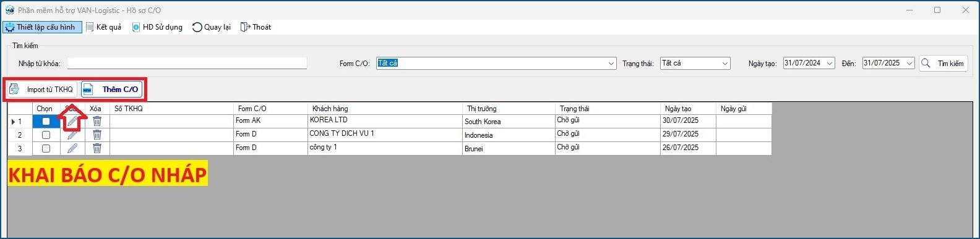The height and width of the screenshot is (239, 980).
Task: Maximize the VAN-Logistic window
Action: pos(937,10)
